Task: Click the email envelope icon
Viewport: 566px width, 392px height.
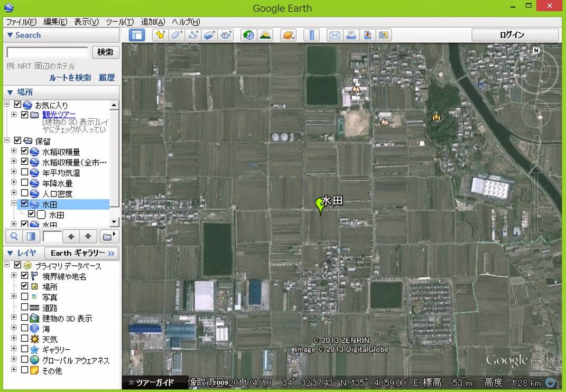Action: tap(335, 35)
